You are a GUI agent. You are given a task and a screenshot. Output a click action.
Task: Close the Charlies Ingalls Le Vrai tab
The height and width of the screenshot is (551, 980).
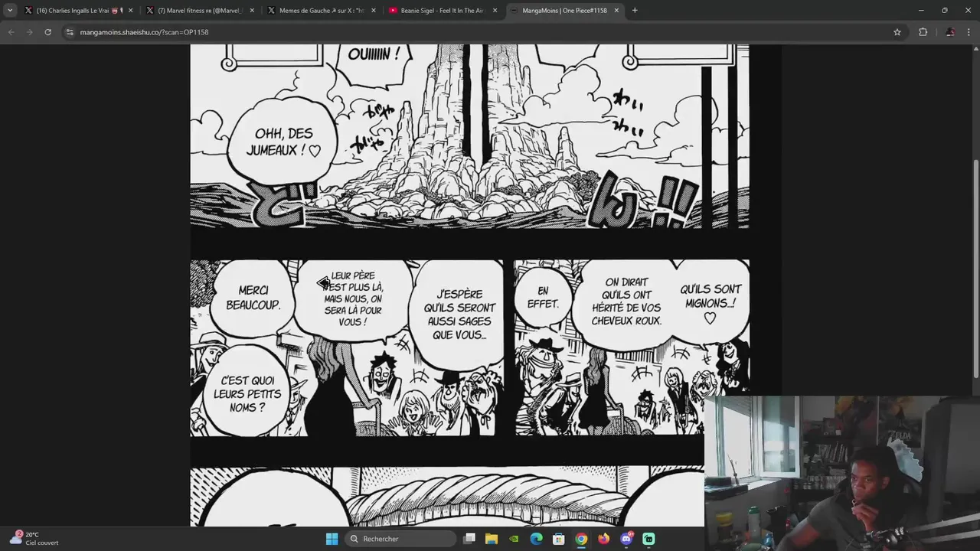coord(130,11)
